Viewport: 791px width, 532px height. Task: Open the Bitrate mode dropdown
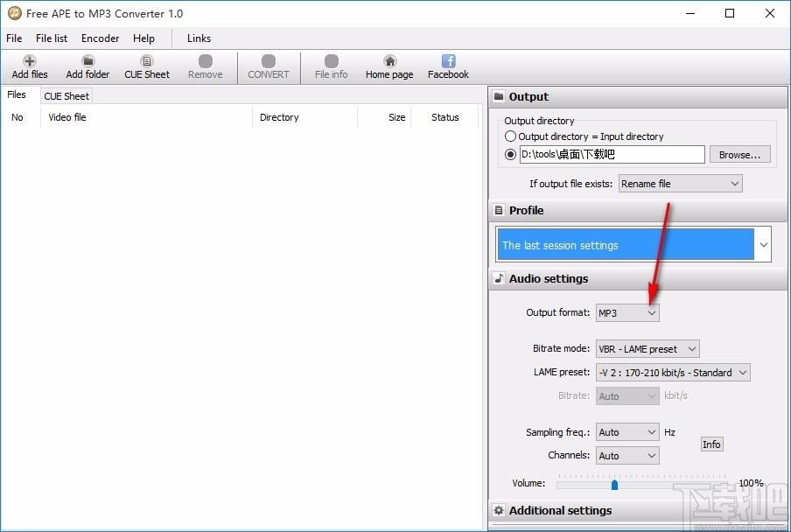pos(647,348)
